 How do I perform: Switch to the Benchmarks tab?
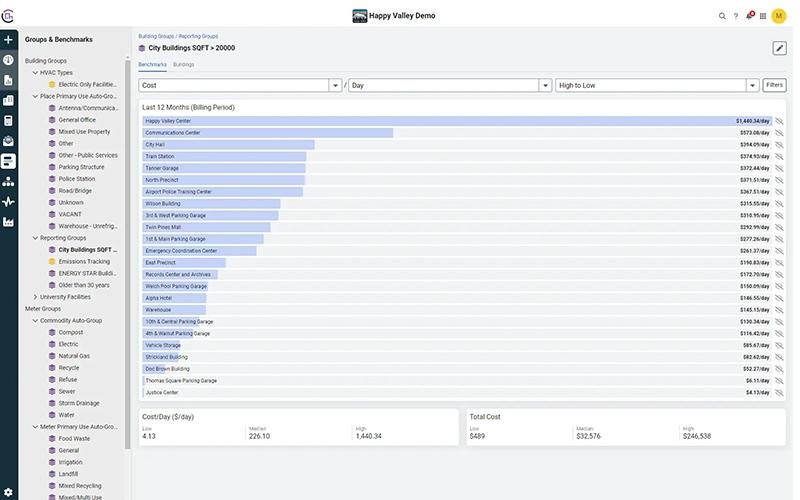pos(152,65)
